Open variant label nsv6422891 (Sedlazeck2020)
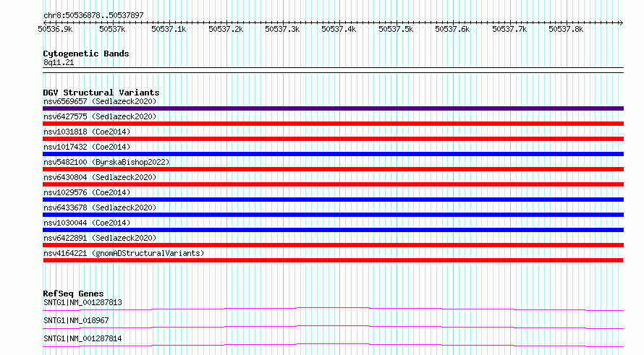 [100, 238]
